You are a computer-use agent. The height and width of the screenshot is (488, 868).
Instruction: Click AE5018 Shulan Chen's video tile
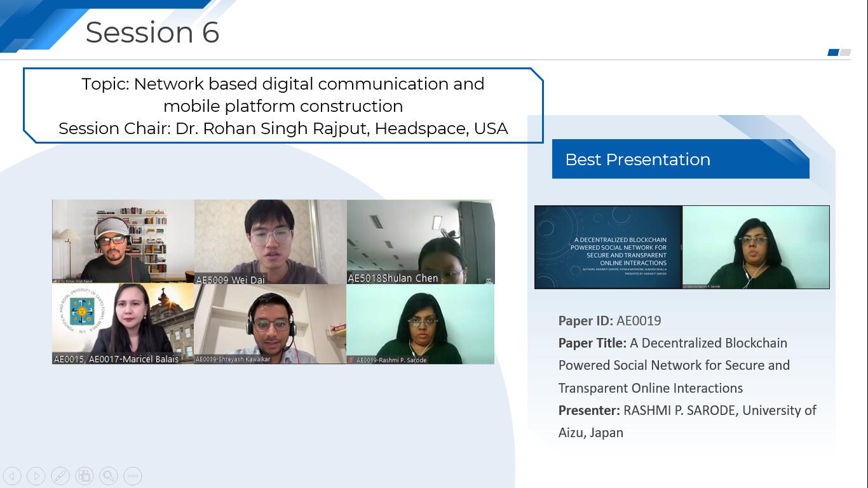[421, 241]
